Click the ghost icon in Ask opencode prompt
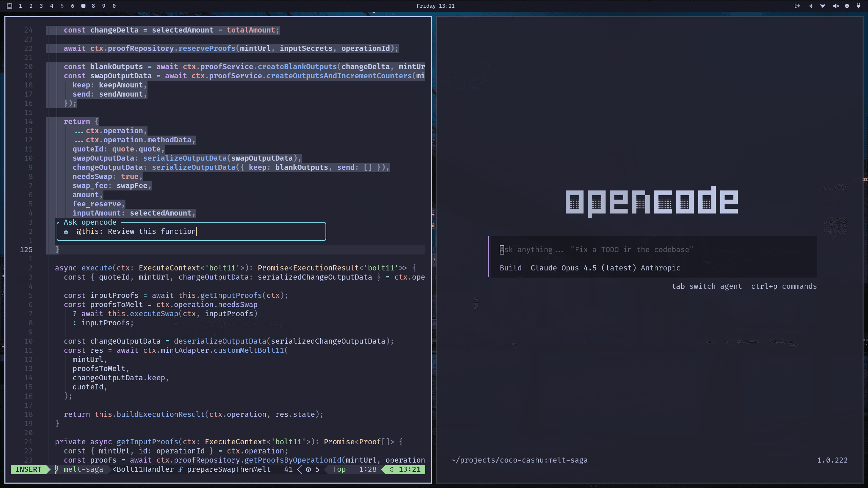The width and height of the screenshot is (868, 488). point(66,231)
